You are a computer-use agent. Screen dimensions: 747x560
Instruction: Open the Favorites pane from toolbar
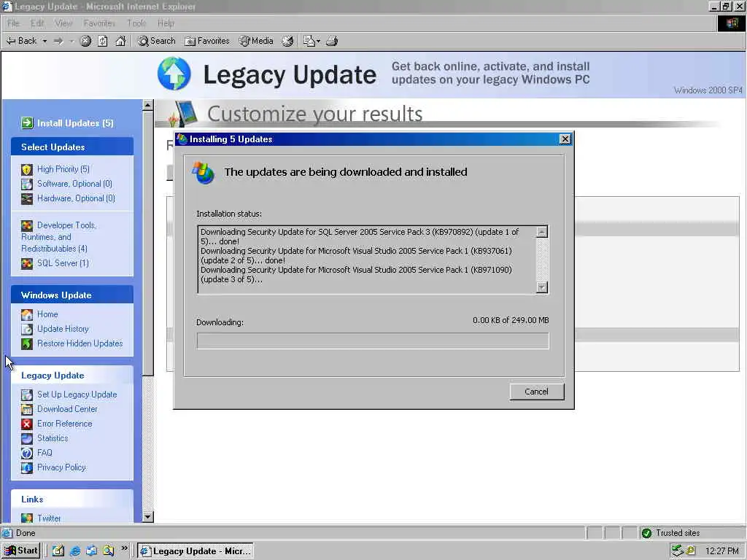point(206,41)
